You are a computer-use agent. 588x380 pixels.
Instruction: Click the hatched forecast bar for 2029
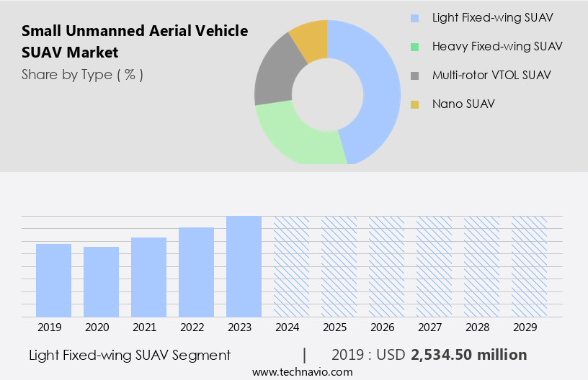(x=530, y=266)
